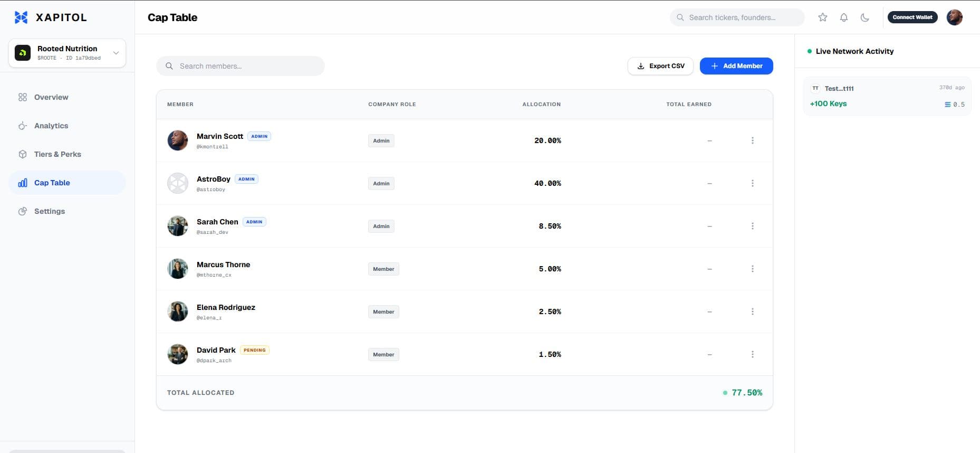Image resolution: width=980 pixels, height=453 pixels.
Task: Expand the Rooted Nutrition company selector chevron
Action: (116, 53)
